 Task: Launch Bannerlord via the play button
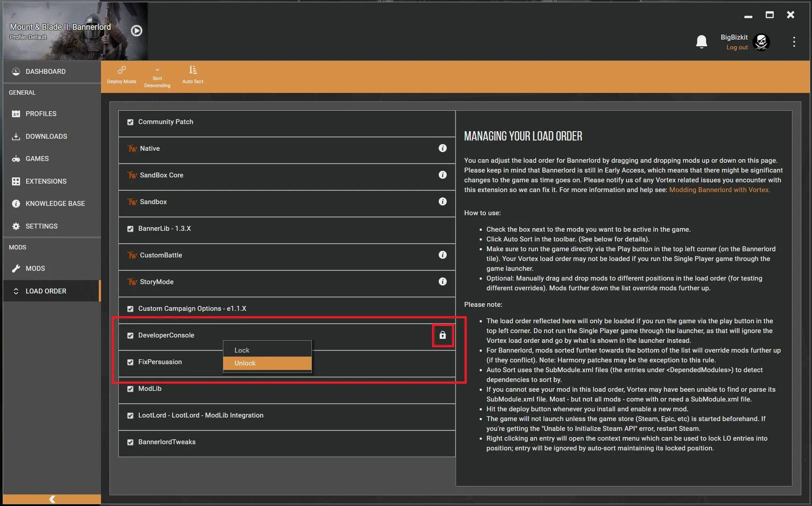coord(137,31)
